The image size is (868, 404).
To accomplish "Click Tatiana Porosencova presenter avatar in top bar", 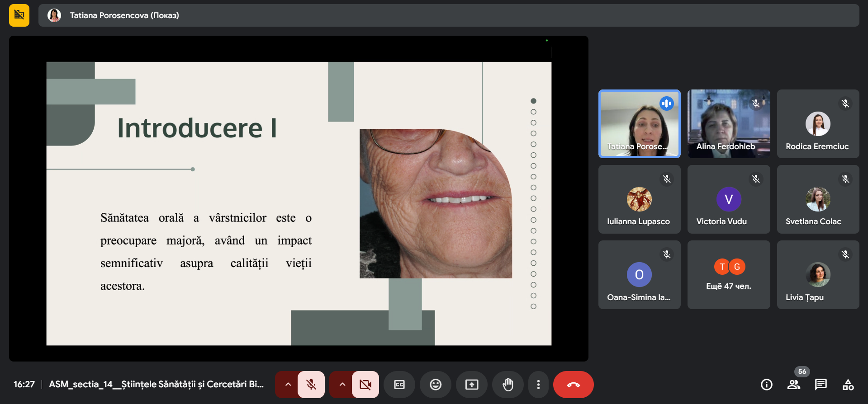I will (54, 15).
